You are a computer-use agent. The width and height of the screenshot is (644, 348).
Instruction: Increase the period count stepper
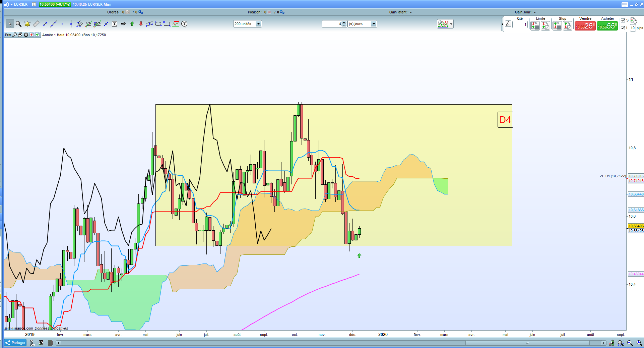[344, 22]
